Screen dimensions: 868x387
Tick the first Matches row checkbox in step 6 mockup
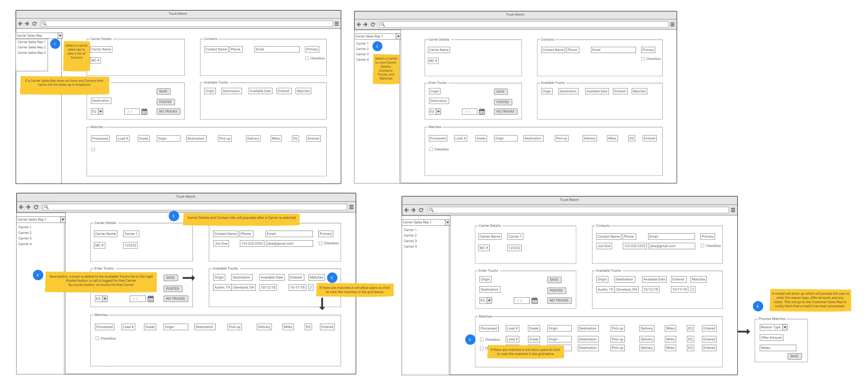tap(482, 339)
